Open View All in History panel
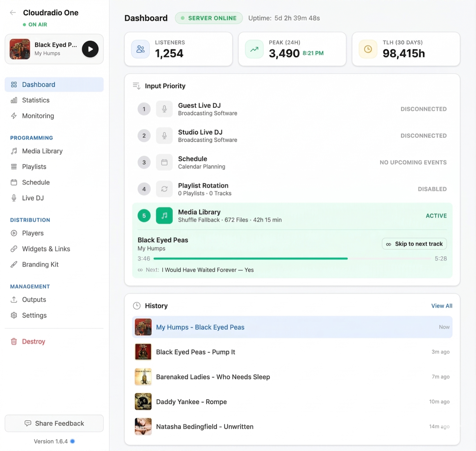Screen dimensions: 476x451 442,305
